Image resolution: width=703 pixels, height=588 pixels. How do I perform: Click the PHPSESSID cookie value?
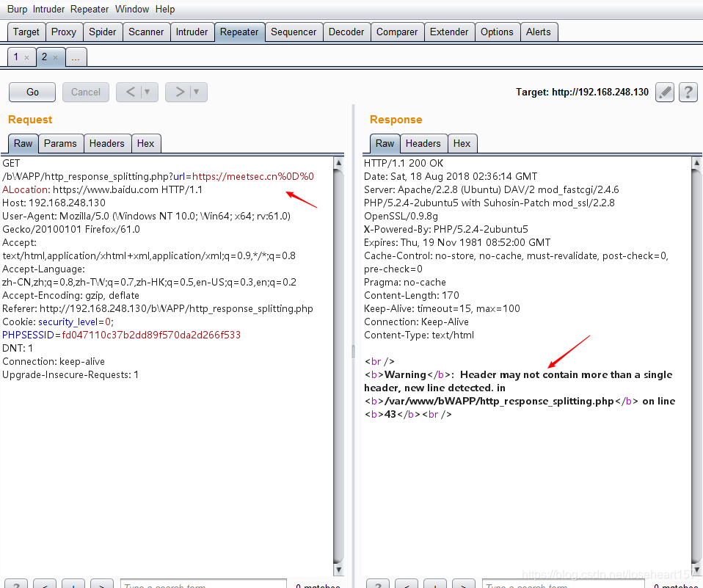coord(151,335)
